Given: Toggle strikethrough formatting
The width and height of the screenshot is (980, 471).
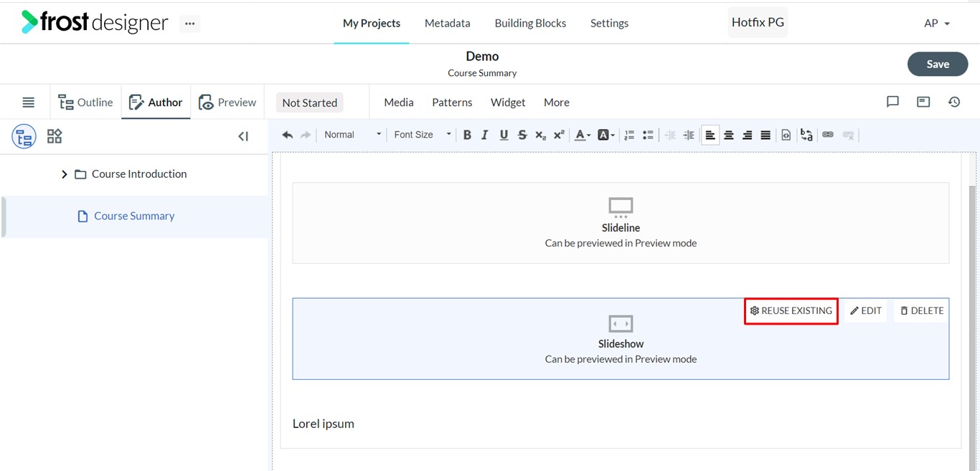Looking at the screenshot, I should click(x=522, y=135).
